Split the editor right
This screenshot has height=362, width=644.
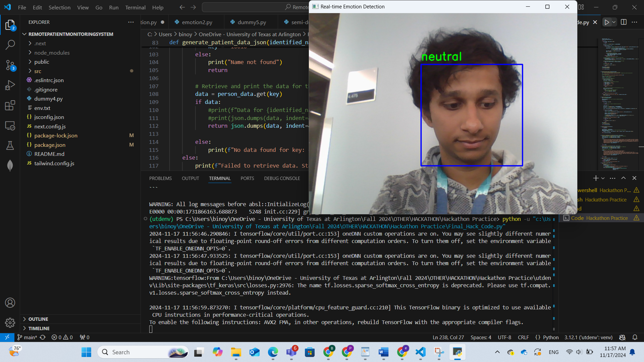tap(624, 22)
